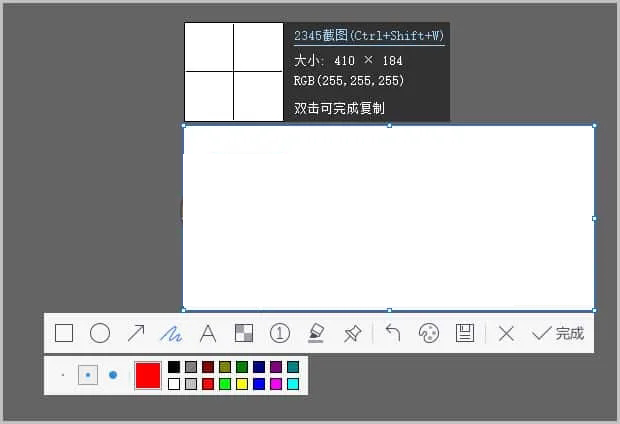This screenshot has width=620, height=424.
Task: Select the numbered marker tool
Action: [x=280, y=333]
